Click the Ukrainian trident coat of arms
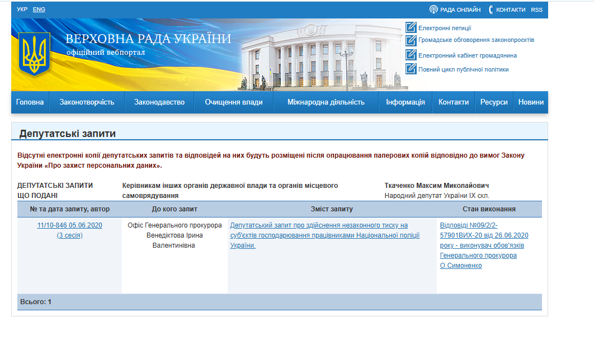The height and width of the screenshot is (364, 594). [x=35, y=54]
